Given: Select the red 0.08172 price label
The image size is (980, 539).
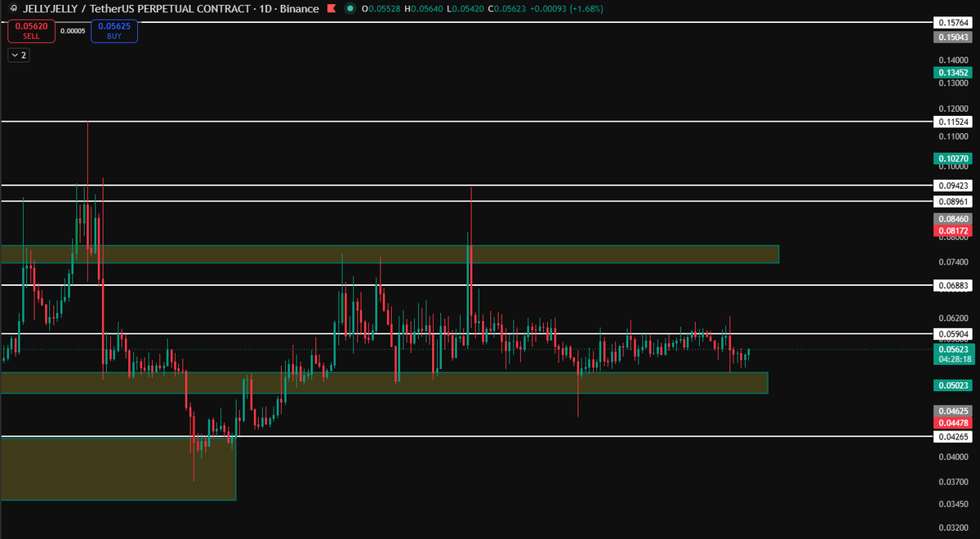Looking at the screenshot, I should (x=953, y=231).
